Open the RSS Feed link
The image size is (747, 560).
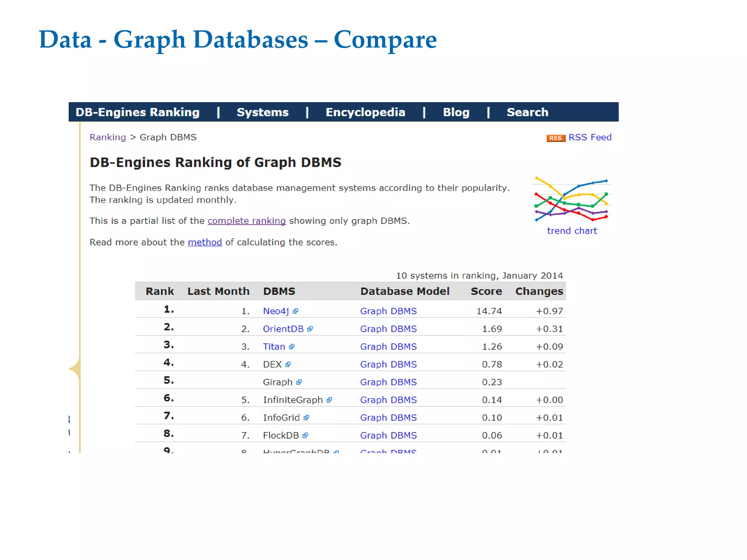(590, 137)
